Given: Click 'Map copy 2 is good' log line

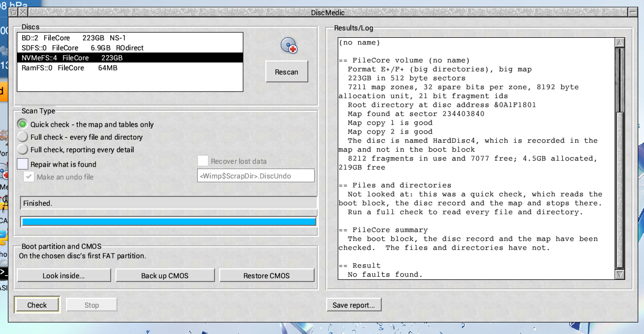Looking at the screenshot, I should pos(390,131).
